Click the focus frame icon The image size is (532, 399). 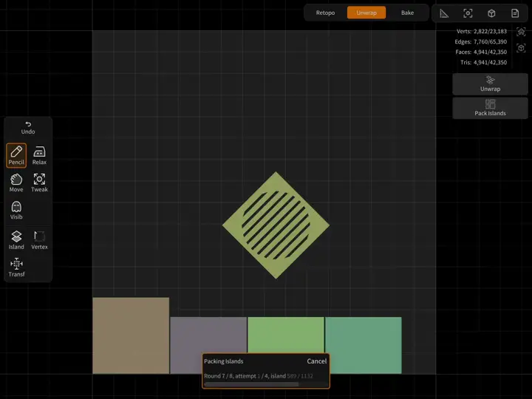tap(468, 13)
